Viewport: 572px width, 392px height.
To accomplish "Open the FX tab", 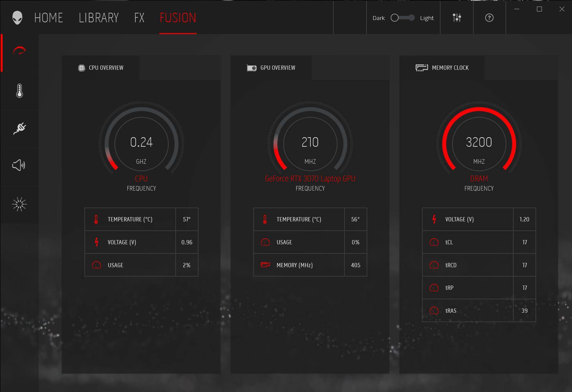I will coord(139,18).
